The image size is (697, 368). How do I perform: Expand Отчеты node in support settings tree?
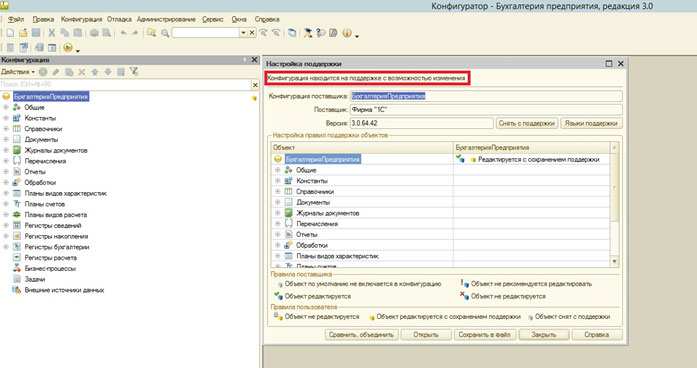click(x=278, y=235)
